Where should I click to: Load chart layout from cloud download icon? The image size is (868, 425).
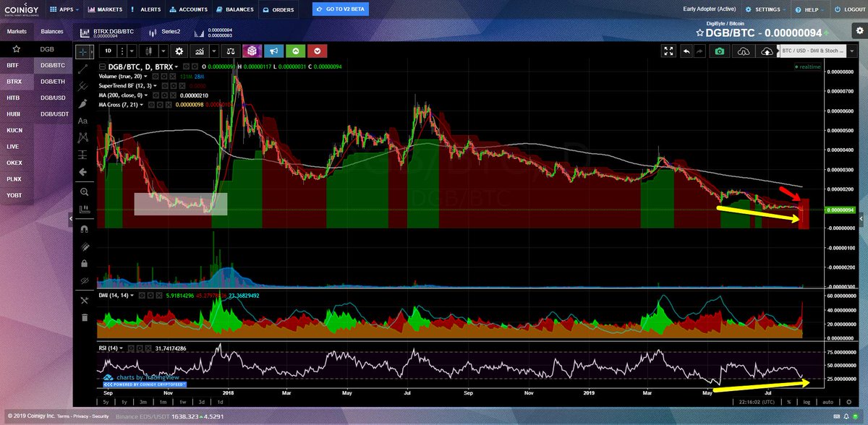click(x=743, y=51)
